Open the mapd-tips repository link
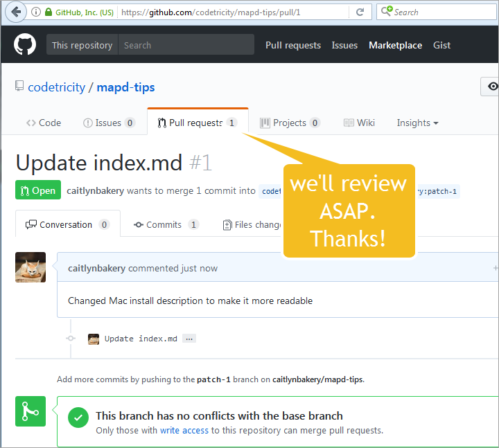499x448 pixels. (125, 87)
